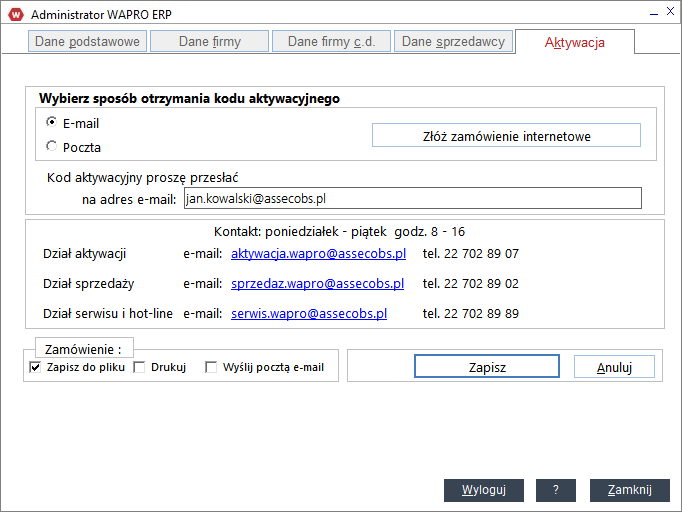Click the Zamknij button
Viewport: 682px width, 512px height.
[630, 490]
